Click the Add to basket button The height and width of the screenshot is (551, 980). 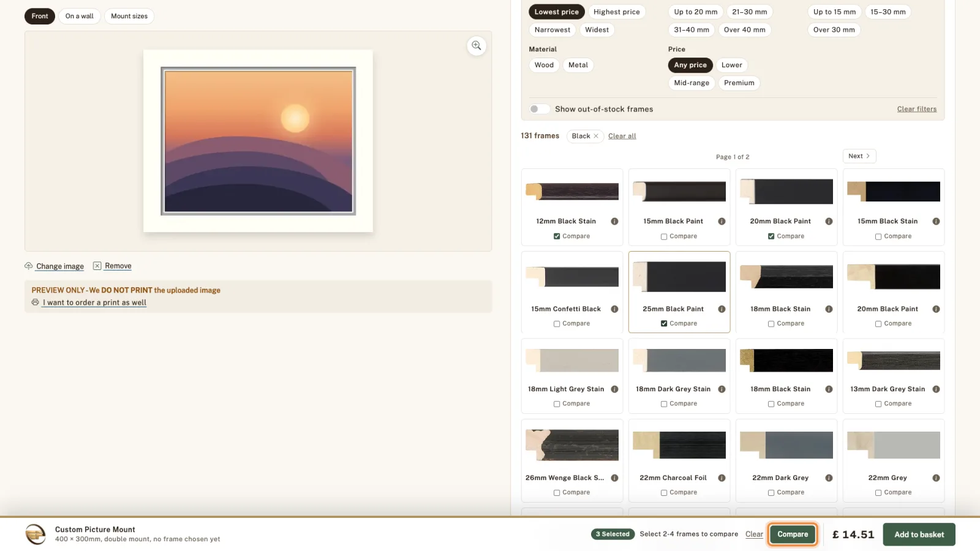click(919, 534)
